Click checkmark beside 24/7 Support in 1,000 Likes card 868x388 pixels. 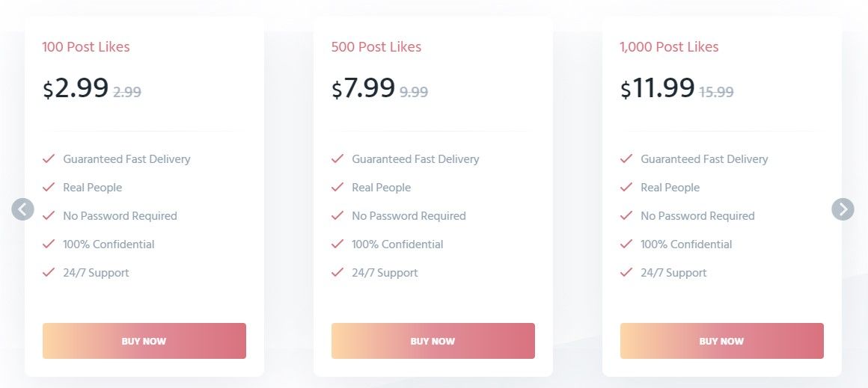(626, 272)
